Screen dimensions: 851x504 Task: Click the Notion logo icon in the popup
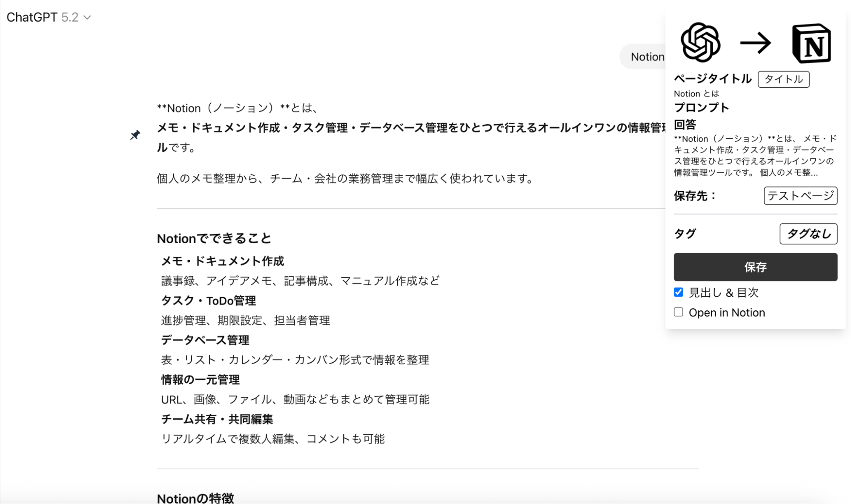click(x=811, y=44)
